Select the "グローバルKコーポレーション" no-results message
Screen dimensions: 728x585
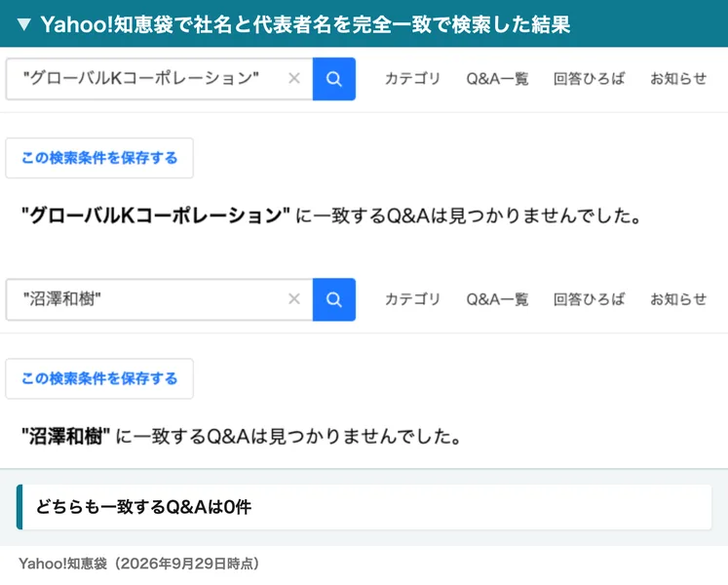click(x=331, y=215)
